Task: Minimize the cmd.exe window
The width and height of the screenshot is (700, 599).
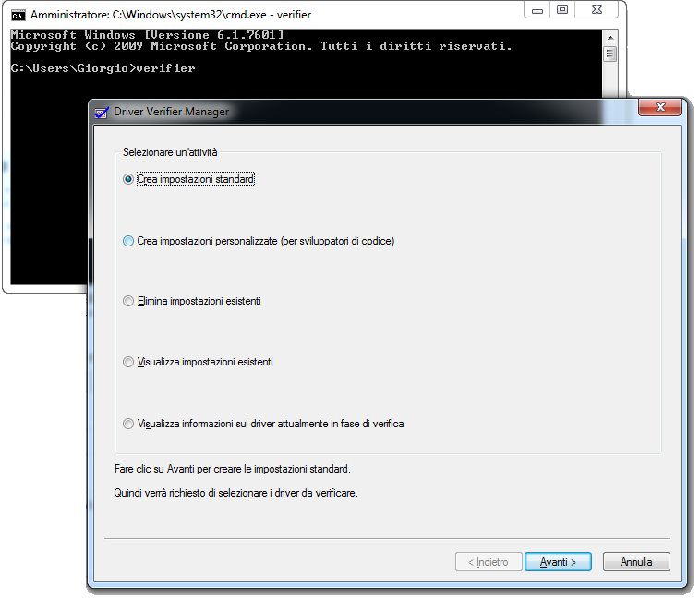Action: [x=537, y=10]
